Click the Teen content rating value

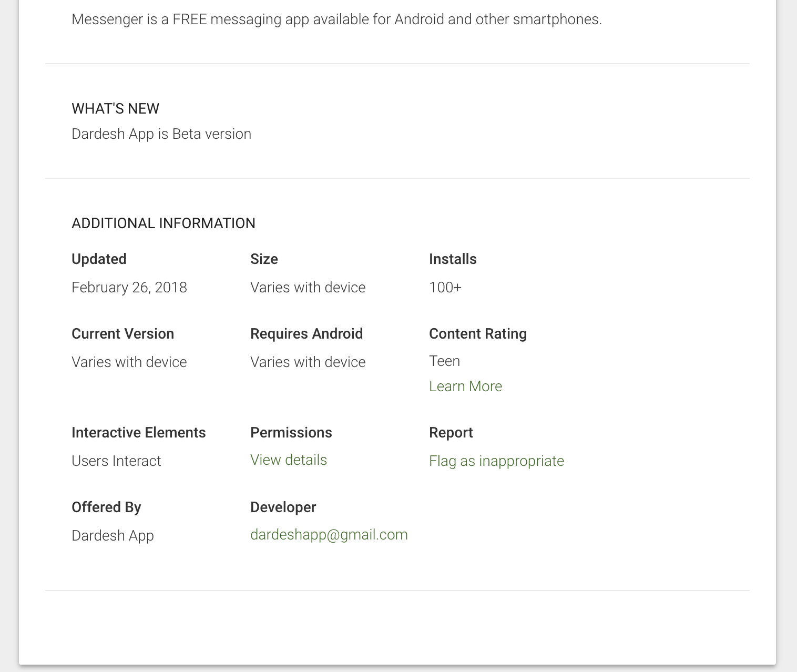[444, 361]
